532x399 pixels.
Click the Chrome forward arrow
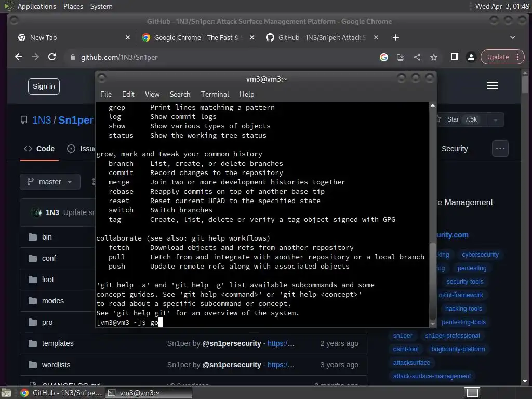click(x=35, y=57)
